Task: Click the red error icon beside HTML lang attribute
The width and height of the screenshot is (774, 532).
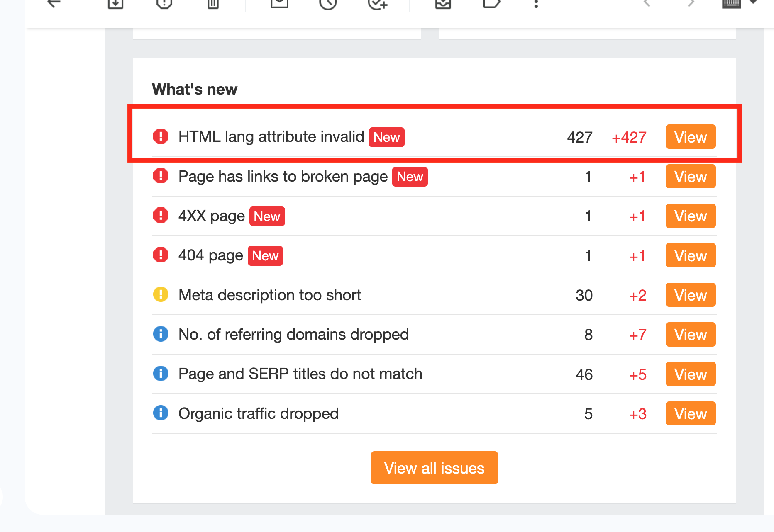Action: point(161,136)
